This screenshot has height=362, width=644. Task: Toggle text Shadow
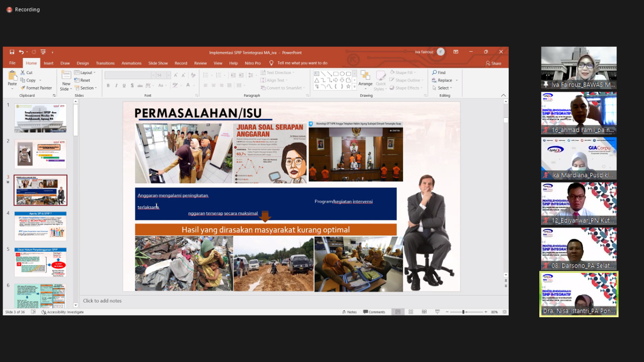pos(132,86)
